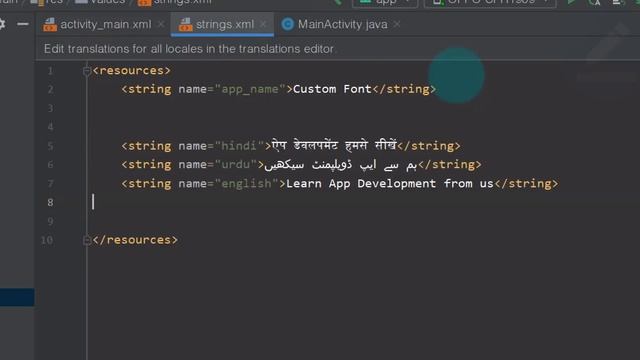
Task: Open the tool window gear options
Action: tap(2, 24)
